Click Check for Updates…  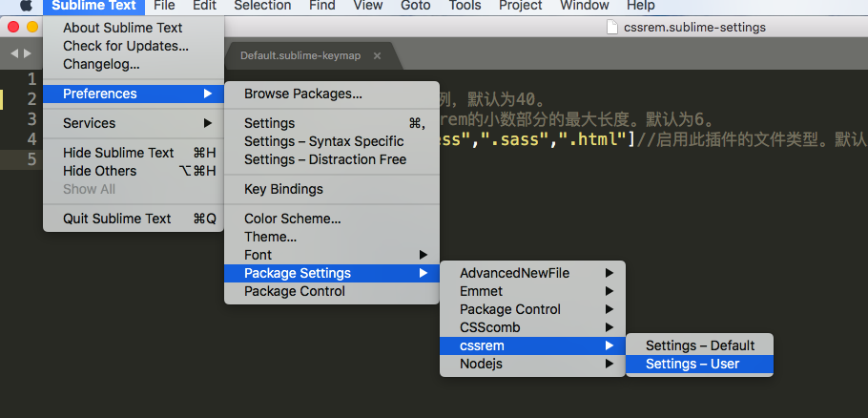point(125,46)
